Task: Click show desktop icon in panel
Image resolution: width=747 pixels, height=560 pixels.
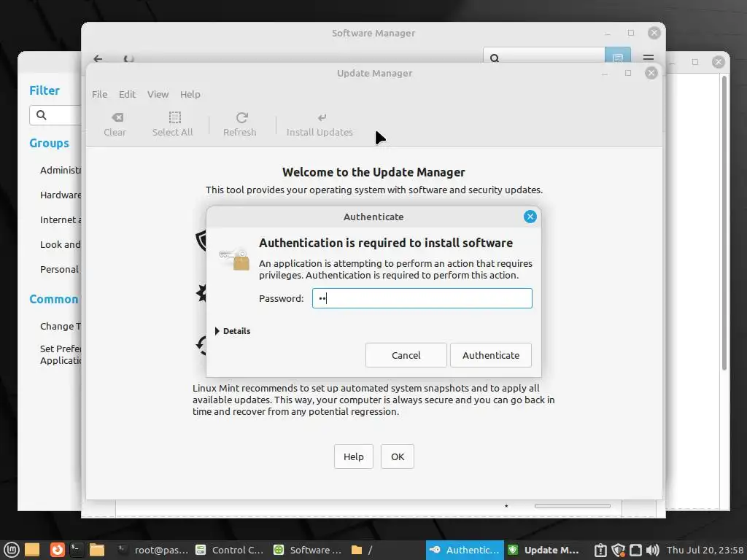Action: coord(32,550)
